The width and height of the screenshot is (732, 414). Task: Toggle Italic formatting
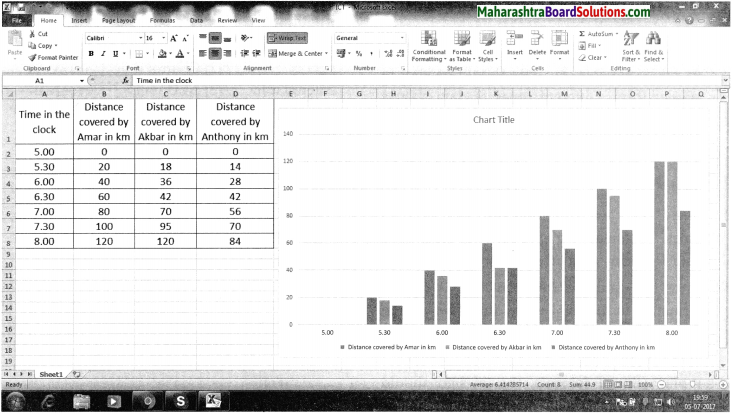point(103,54)
